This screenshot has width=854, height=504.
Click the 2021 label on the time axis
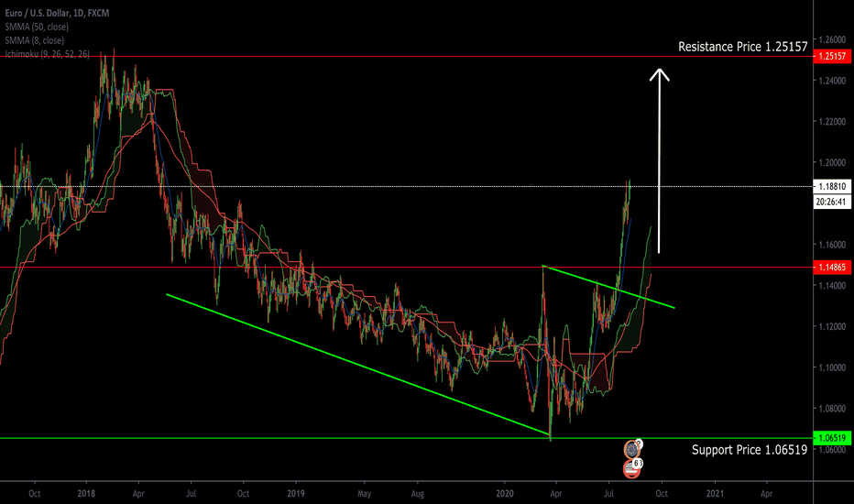[715, 494]
